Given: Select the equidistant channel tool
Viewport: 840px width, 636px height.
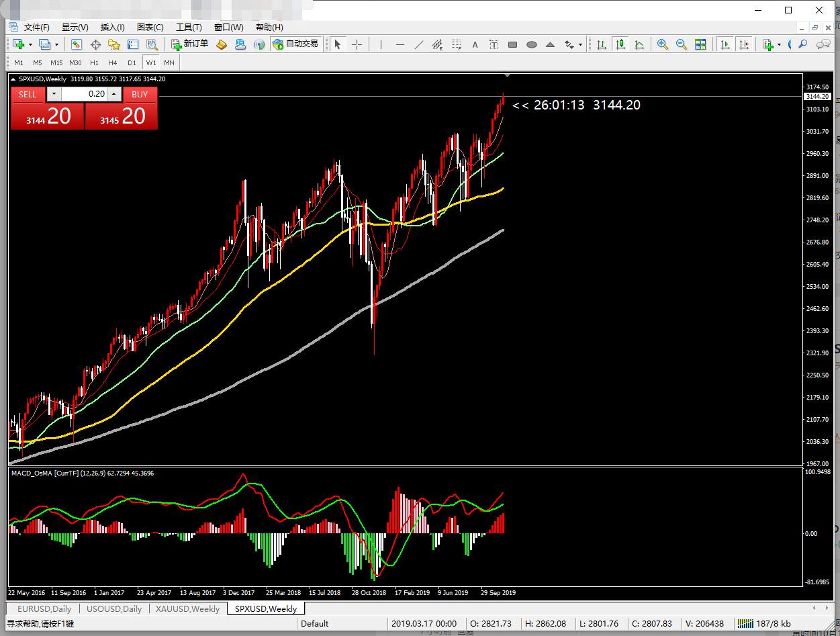Looking at the screenshot, I should pos(438,44).
